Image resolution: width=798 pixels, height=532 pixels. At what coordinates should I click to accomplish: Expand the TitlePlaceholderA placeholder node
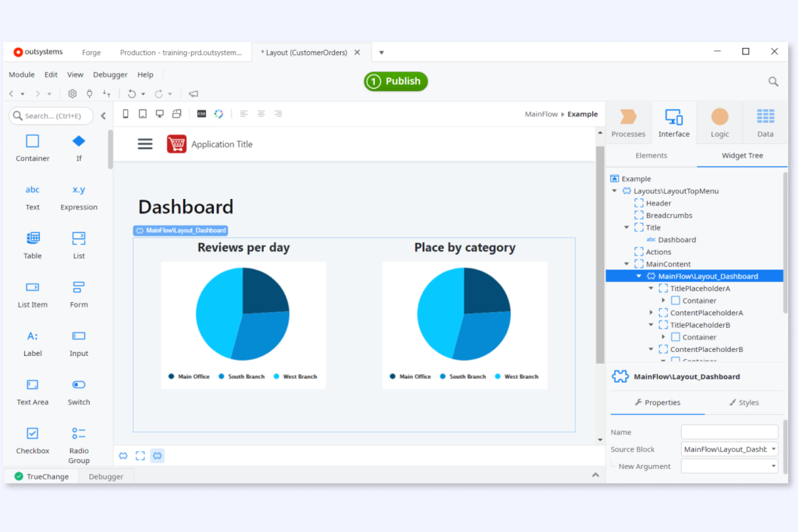click(651, 288)
